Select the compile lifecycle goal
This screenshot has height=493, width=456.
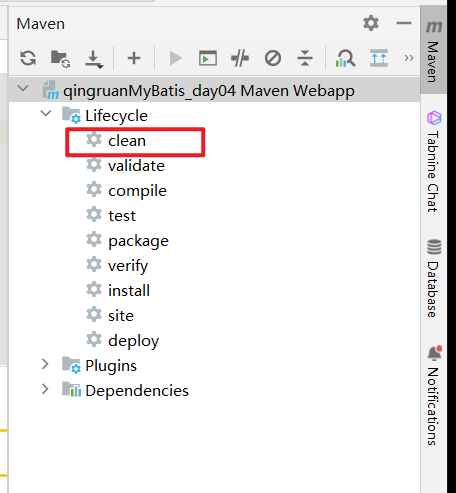tap(137, 191)
